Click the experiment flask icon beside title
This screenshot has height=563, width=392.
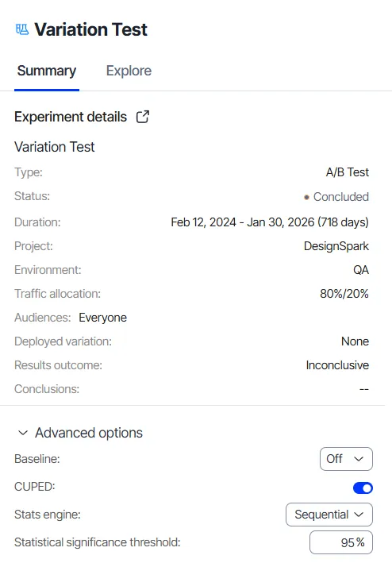coord(22,29)
